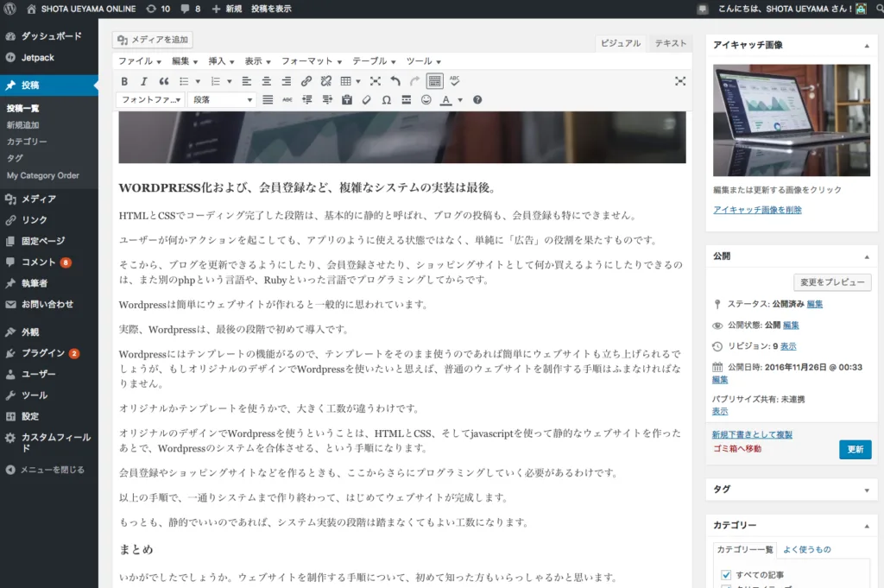Enable distraction-free writing mode at toolbar right
This screenshot has height=588, width=884.
[680, 81]
